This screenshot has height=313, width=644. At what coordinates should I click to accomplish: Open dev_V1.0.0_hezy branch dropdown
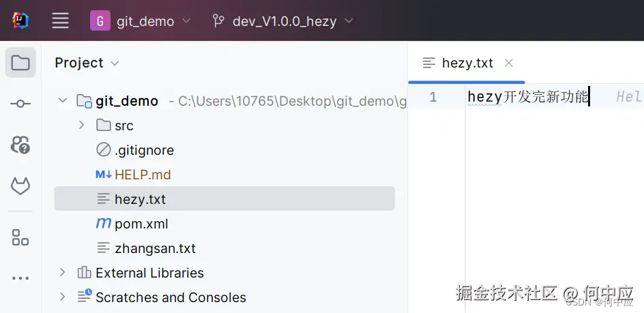292,21
